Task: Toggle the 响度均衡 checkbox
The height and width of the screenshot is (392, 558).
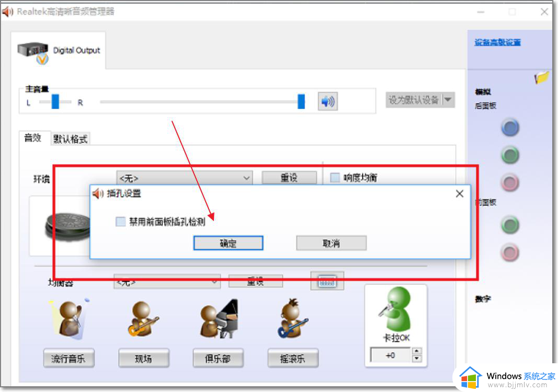Action: point(335,177)
